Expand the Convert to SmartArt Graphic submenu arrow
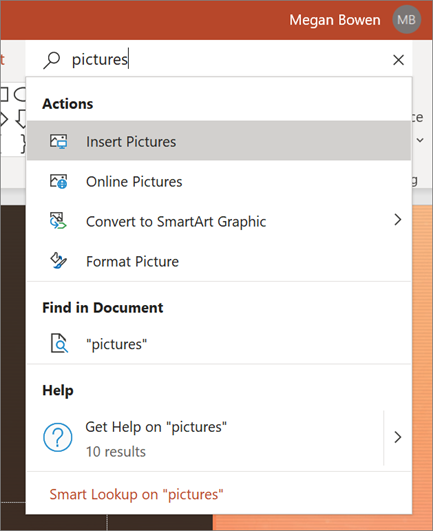 (x=398, y=220)
